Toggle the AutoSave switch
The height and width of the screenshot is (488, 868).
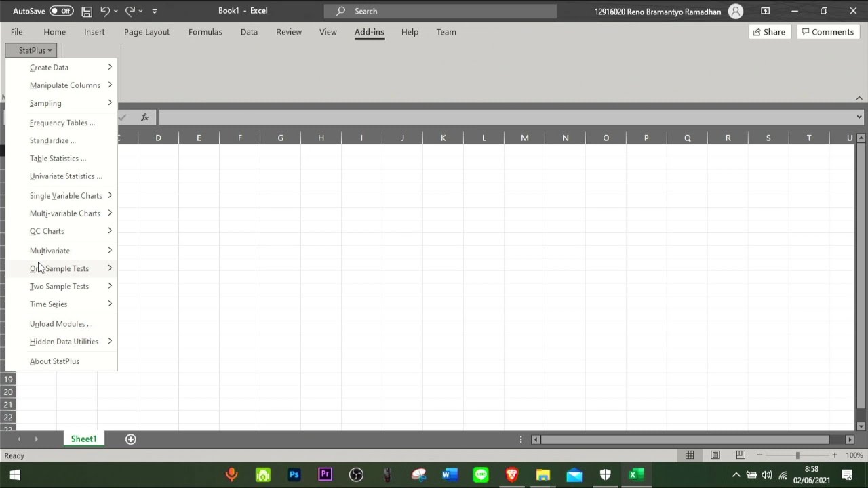tap(61, 11)
